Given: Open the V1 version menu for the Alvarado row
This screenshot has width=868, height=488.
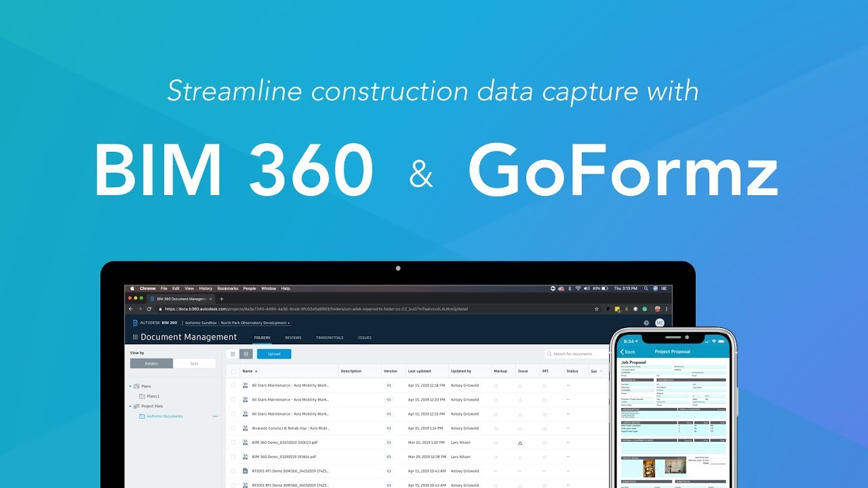Looking at the screenshot, I should tap(389, 428).
